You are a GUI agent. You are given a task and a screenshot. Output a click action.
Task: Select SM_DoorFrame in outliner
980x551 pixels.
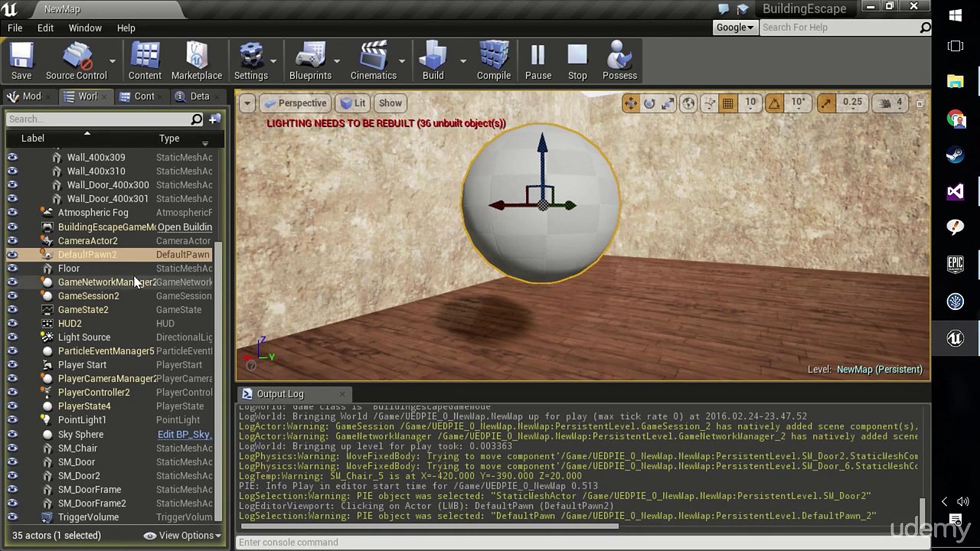tap(90, 490)
